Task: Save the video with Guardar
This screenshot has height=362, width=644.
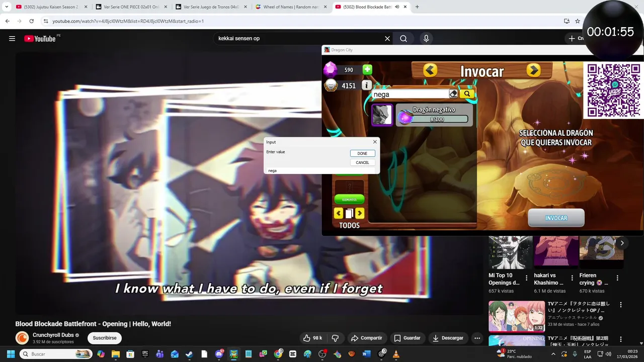Action: click(407, 338)
